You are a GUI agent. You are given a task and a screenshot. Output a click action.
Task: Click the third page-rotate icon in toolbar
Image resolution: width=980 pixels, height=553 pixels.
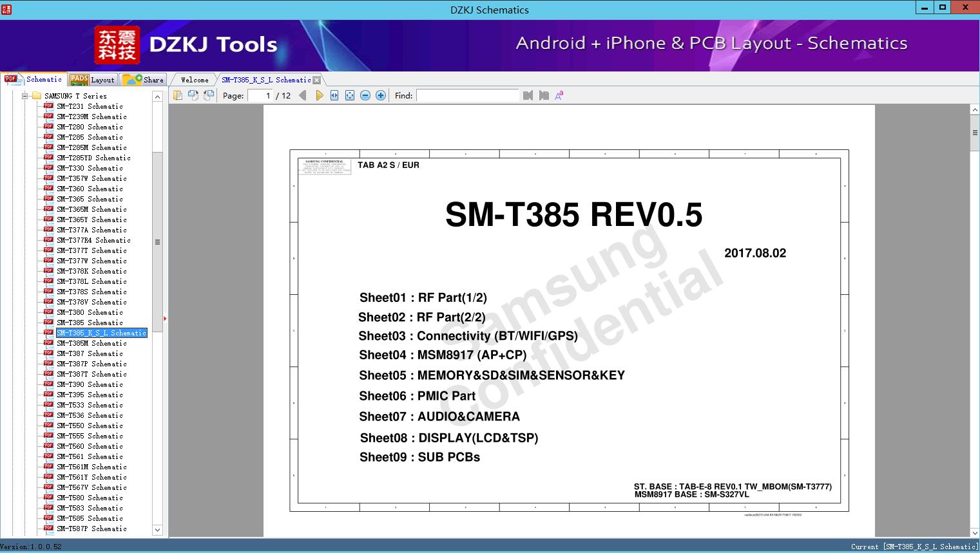point(209,95)
